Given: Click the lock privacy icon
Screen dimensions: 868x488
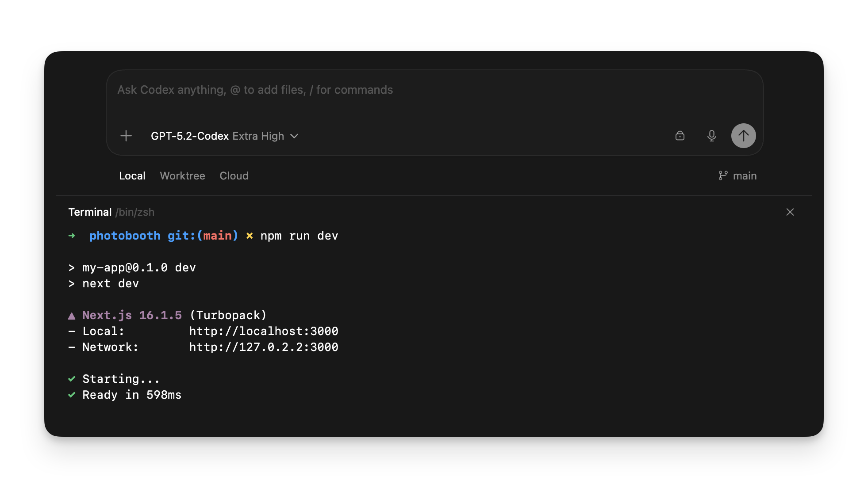Looking at the screenshot, I should (680, 136).
